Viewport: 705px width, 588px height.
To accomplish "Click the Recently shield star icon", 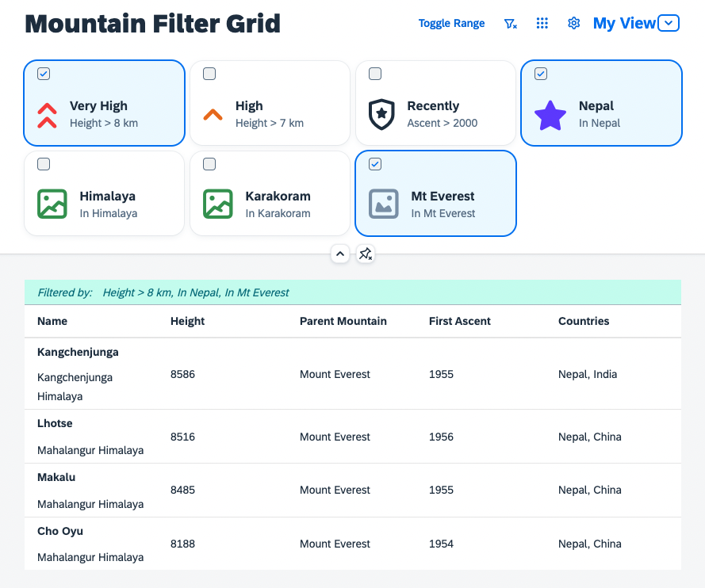I will (381, 115).
